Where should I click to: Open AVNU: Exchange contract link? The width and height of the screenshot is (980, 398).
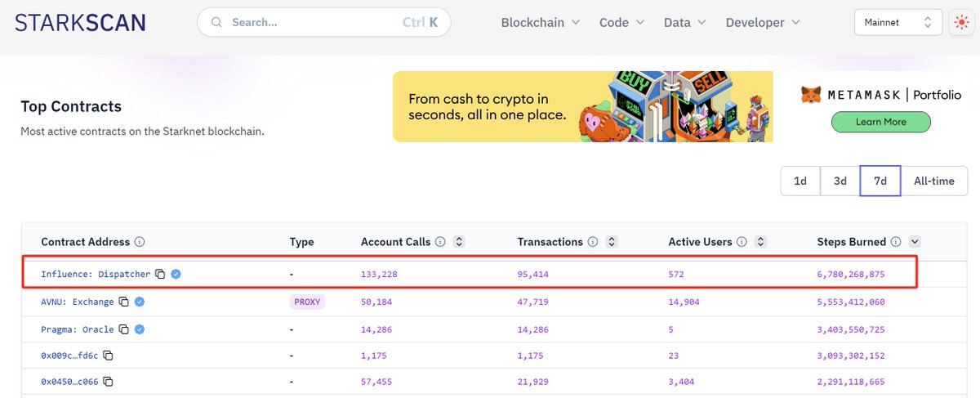tap(77, 302)
